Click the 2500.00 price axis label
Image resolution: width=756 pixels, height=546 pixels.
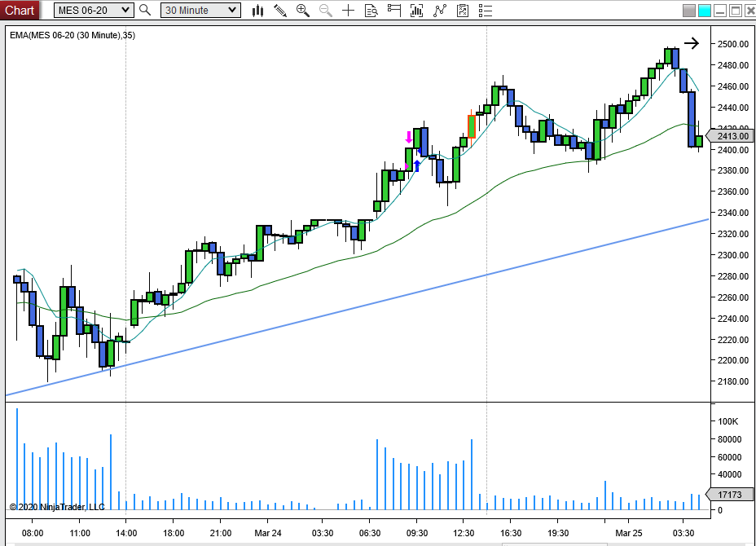733,44
